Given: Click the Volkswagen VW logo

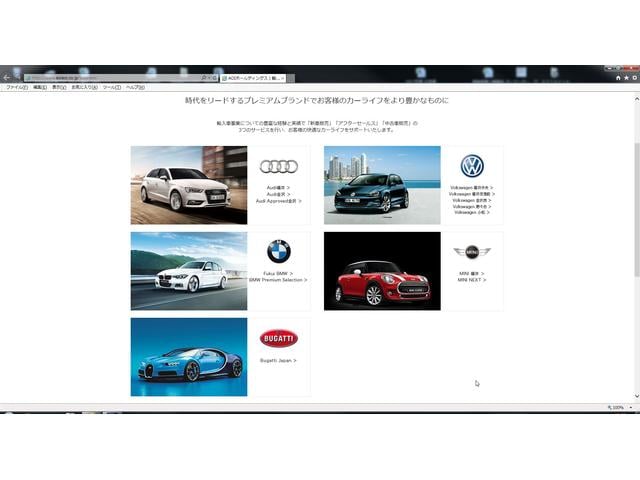Looking at the screenshot, I should (472, 166).
